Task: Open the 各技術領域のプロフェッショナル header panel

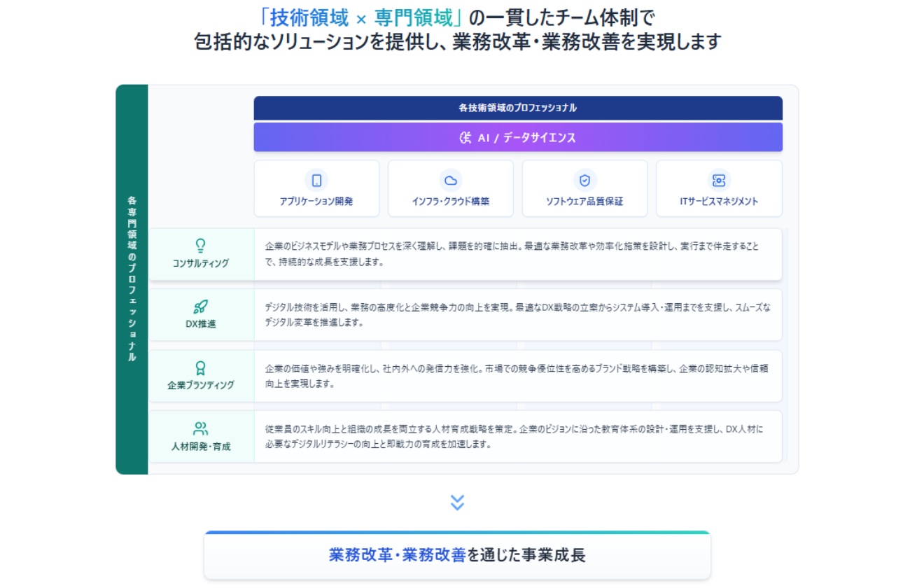Action: coord(519,108)
